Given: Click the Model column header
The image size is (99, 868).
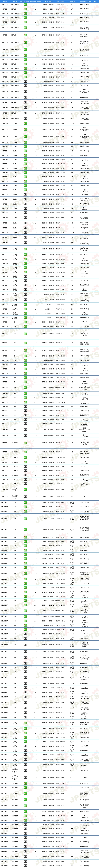Looking at the screenshot, I should click(15, 1).
